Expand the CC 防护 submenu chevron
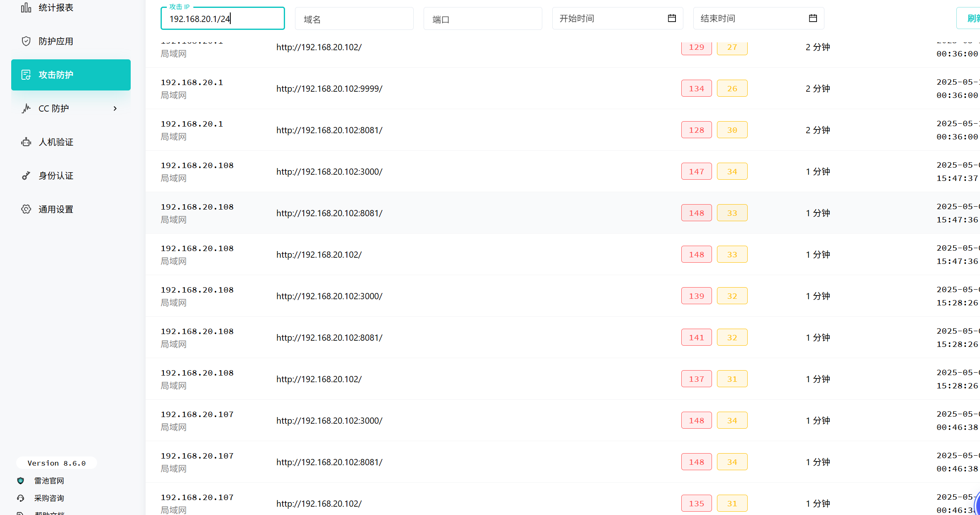 pos(115,108)
